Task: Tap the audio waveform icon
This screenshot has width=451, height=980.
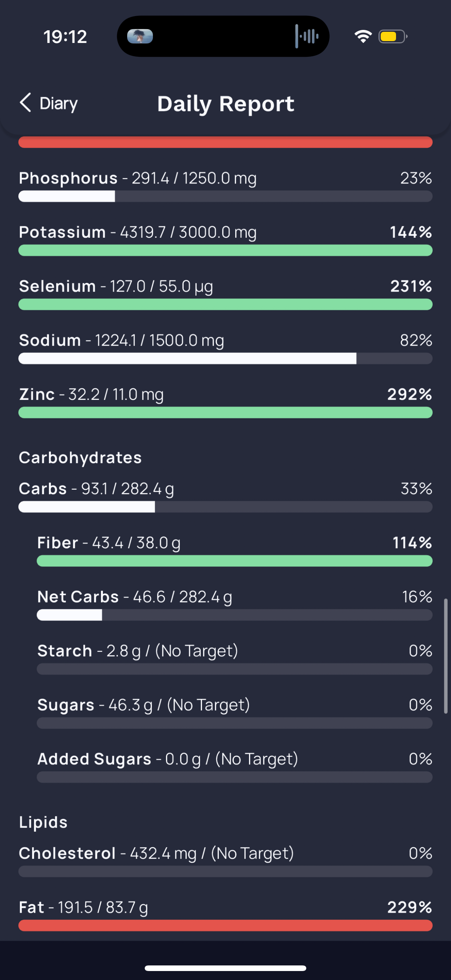Action: click(307, 37)
